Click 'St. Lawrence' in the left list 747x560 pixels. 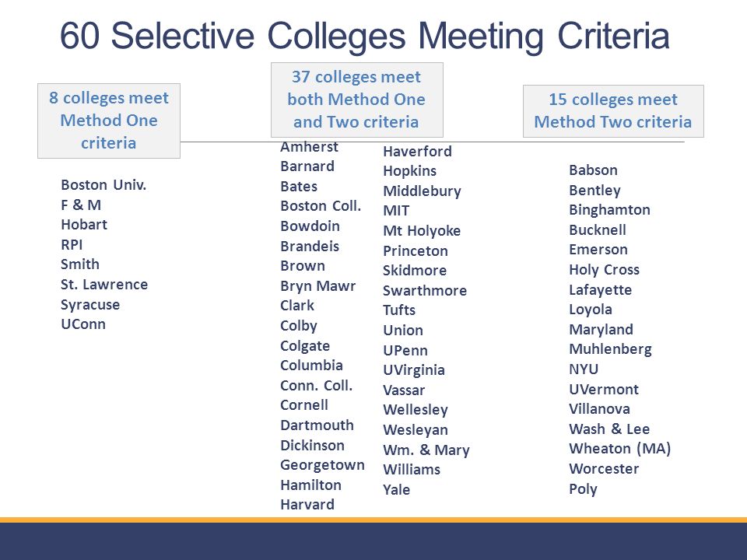click(x=104, y=285)
